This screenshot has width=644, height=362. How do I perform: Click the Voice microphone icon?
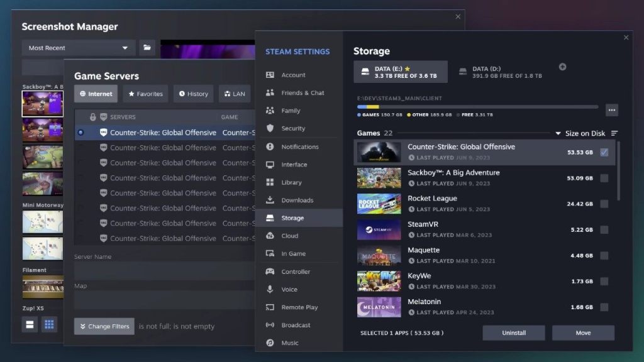point(270,289)
